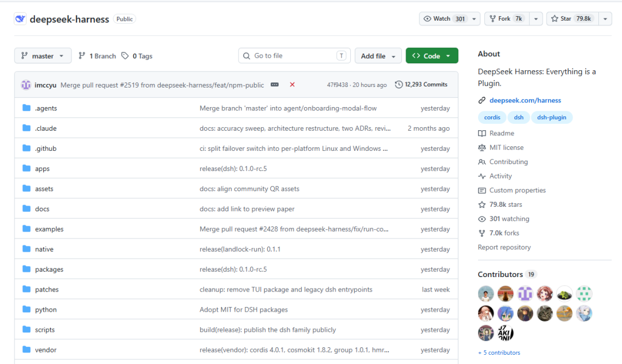Open the 1 Branch link
Viewport: 622px width, 364px height.
point(97,56)
